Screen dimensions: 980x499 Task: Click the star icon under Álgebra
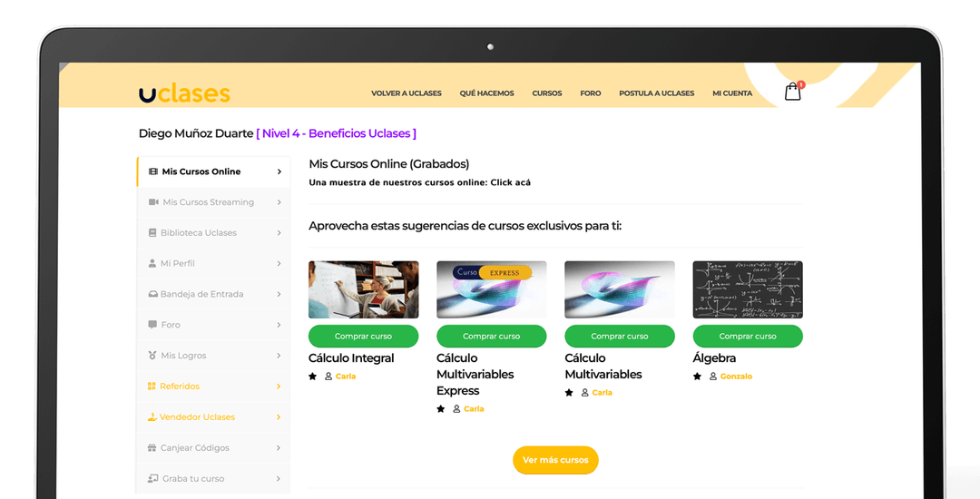697,377
